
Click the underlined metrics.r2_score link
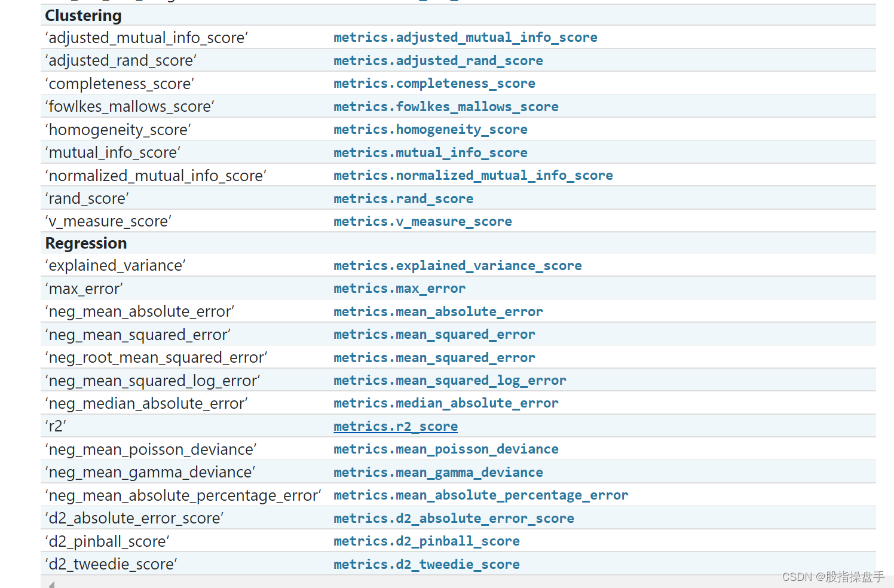click(396, 426)
